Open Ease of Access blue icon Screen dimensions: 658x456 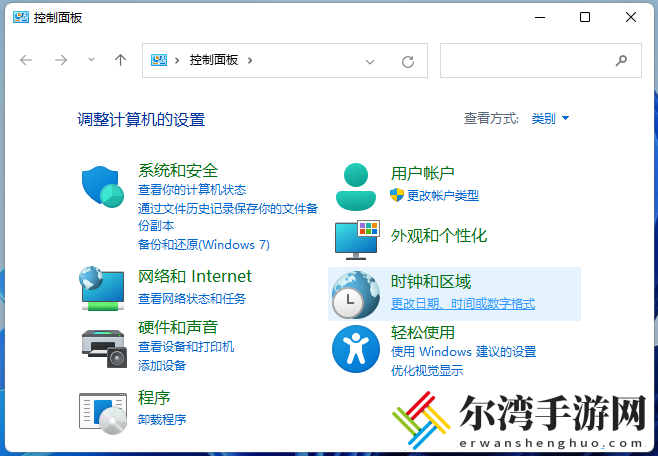(356, 349)
